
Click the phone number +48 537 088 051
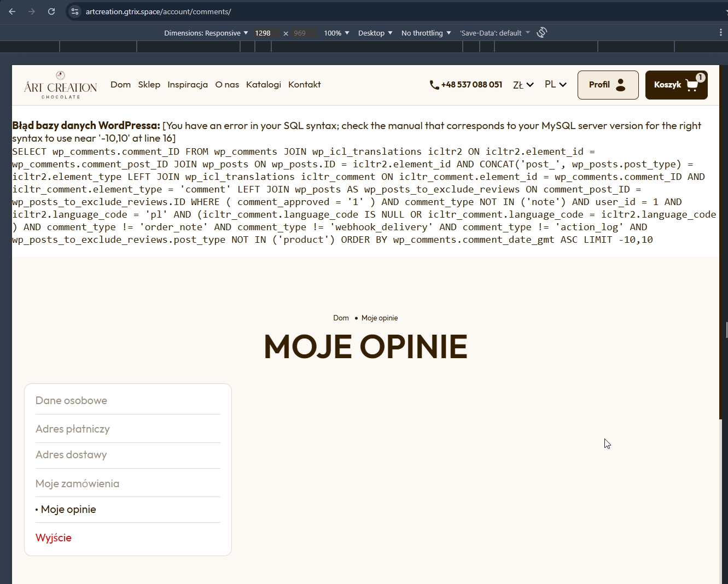[466, 85]
